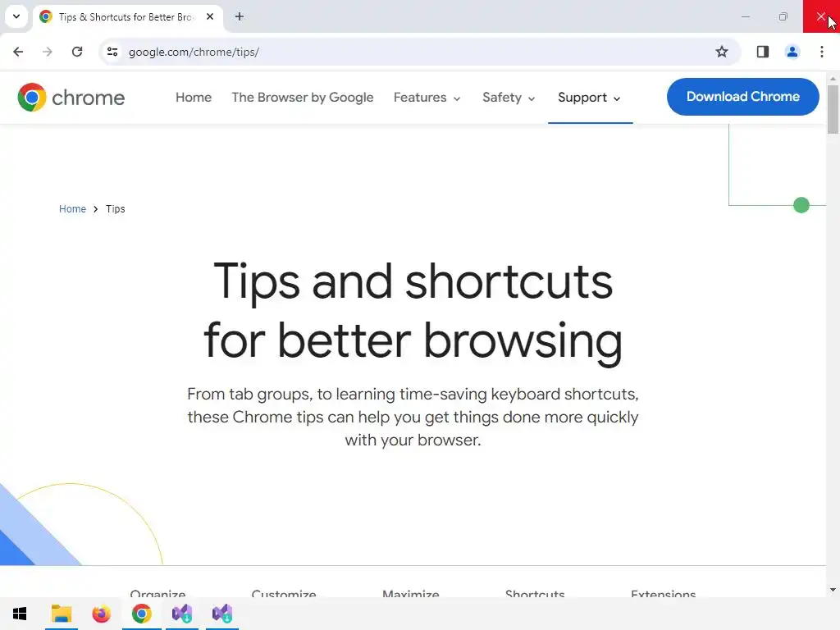This screenshot has height=630, width=840.
Task: Expand the Features menu
Action: pyautogui.click(x=427, y=98)
